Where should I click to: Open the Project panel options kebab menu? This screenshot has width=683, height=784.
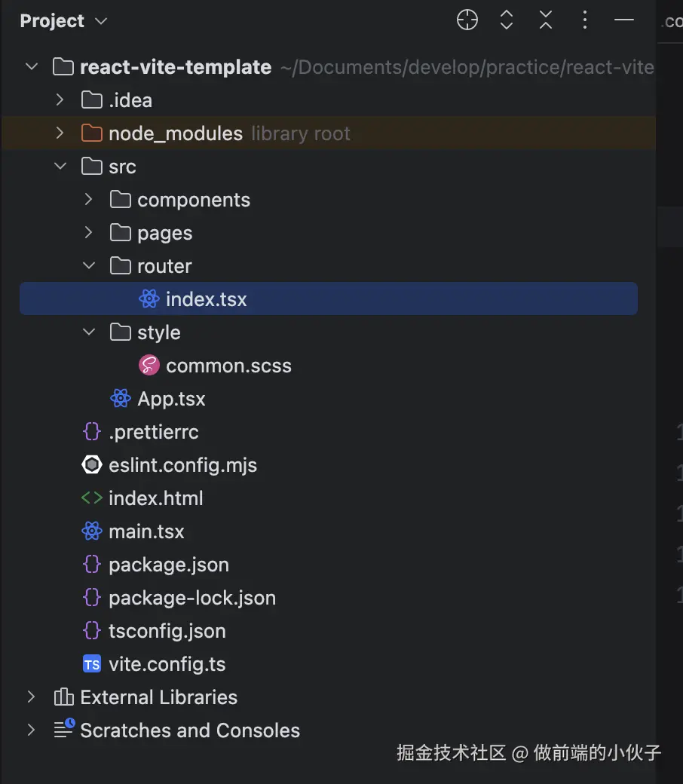point(585,21)
